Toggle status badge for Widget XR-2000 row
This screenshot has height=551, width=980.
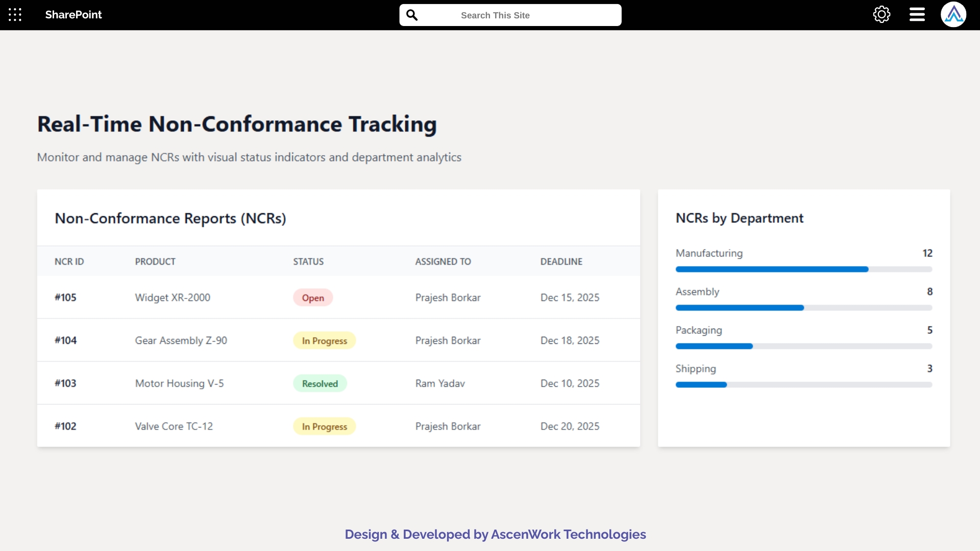click(312, 297)
